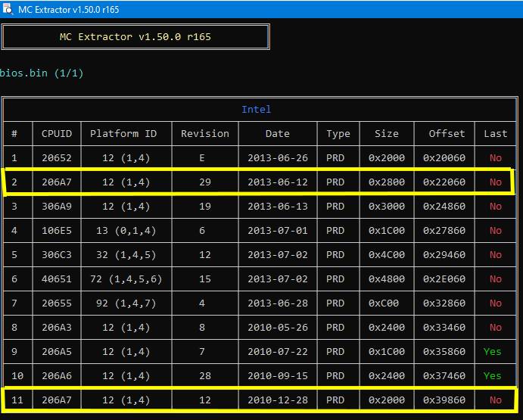Click size value '0x2800'

click(x=387, y=182)
